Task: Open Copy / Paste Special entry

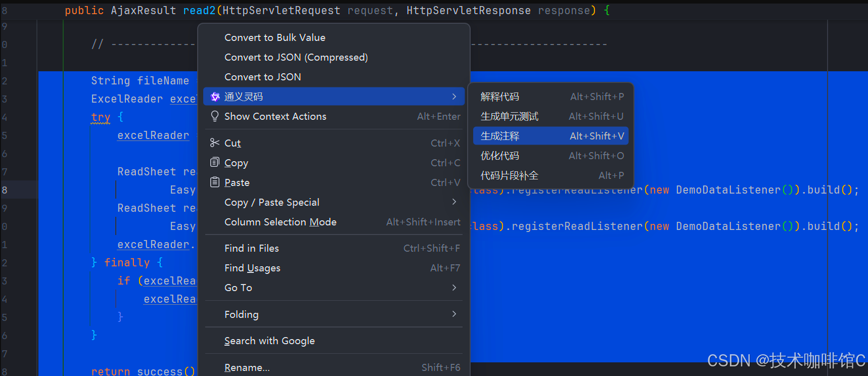Action: tap(334, 202)
